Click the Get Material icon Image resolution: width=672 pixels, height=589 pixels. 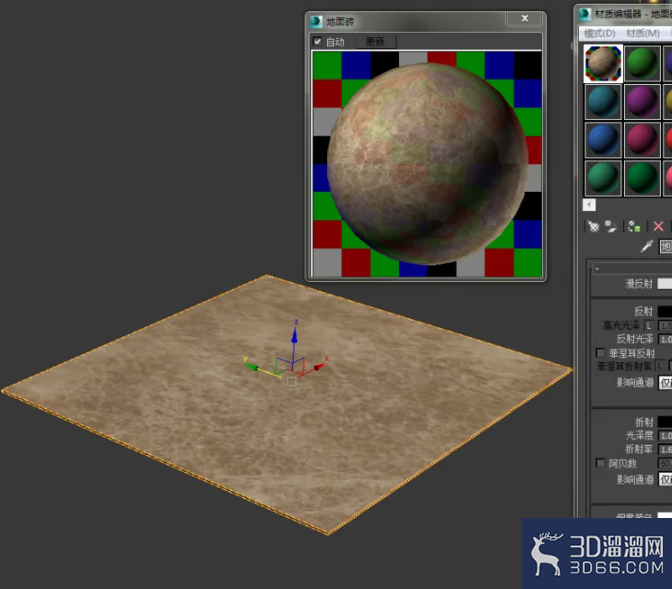click(x=593, y=226)
